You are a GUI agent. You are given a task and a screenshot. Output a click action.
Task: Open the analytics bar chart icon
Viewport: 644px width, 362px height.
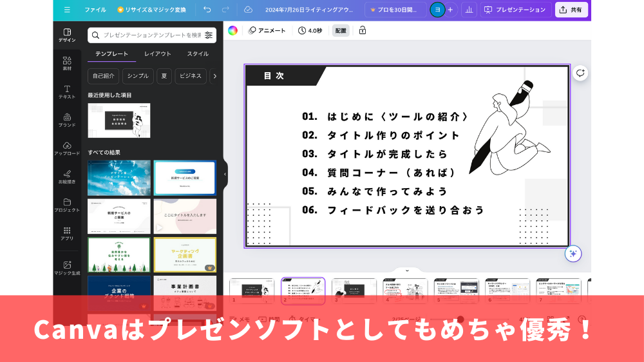pyautogui.click(x=468, y=10)
